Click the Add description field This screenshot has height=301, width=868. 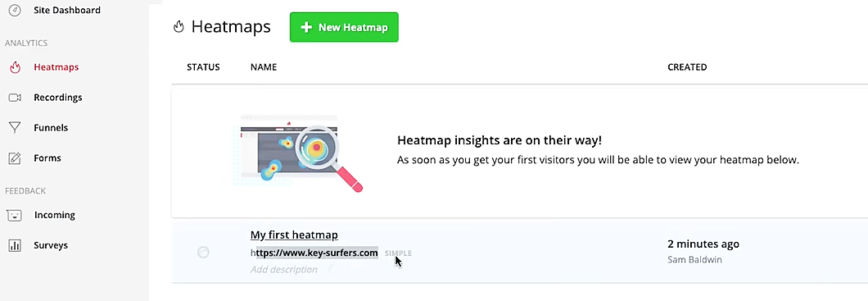[x=284, y=269]
